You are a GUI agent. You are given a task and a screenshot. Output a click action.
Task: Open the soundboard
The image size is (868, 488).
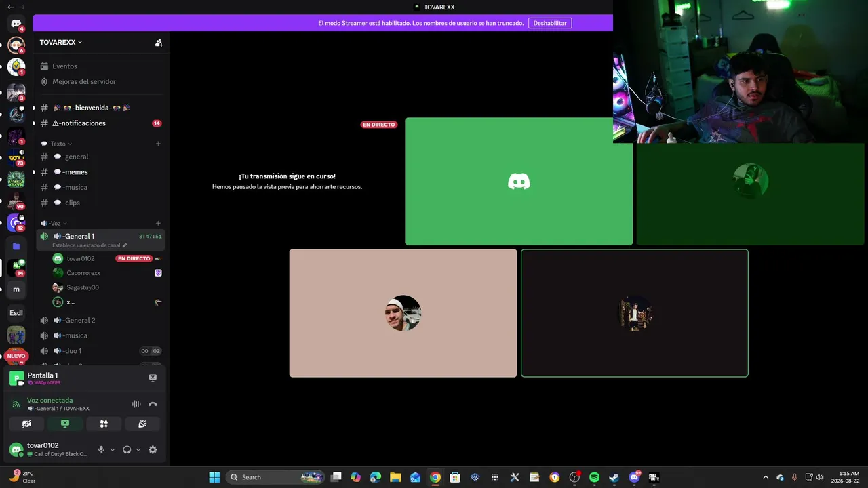tap(142, 424)
